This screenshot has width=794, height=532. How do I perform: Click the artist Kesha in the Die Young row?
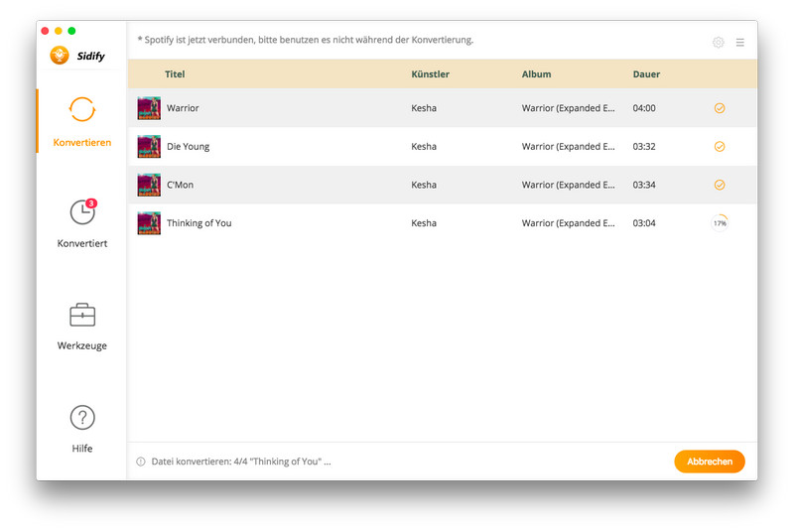[x=424, y=147]
